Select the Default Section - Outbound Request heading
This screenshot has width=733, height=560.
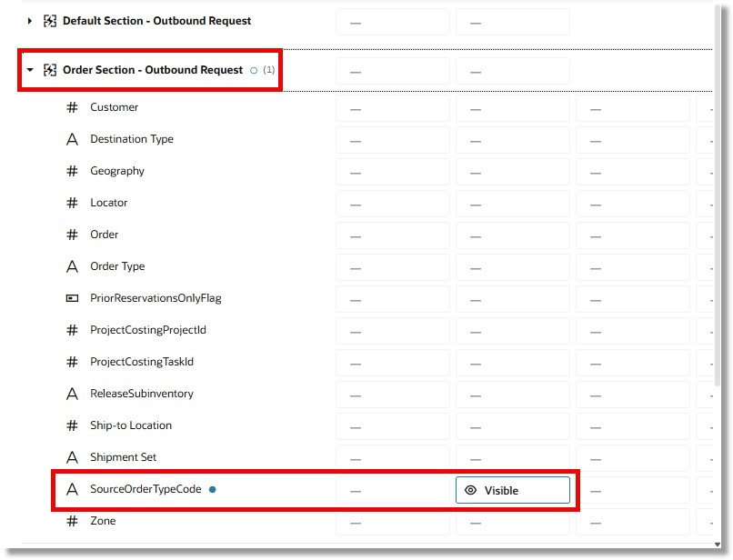(159, 21)
